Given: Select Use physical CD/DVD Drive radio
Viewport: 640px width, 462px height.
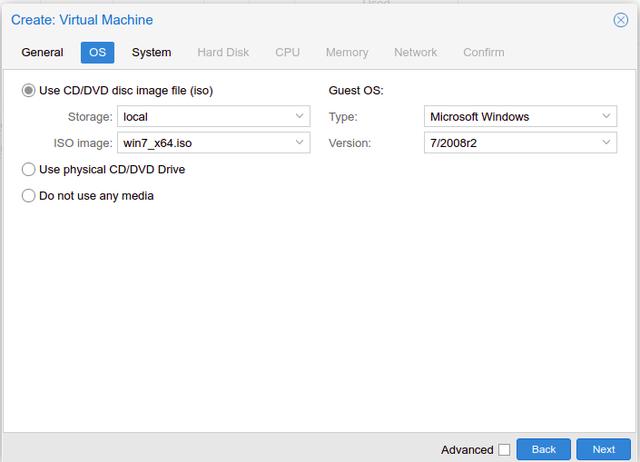Looking at the screenshot, I should (28, 169).
